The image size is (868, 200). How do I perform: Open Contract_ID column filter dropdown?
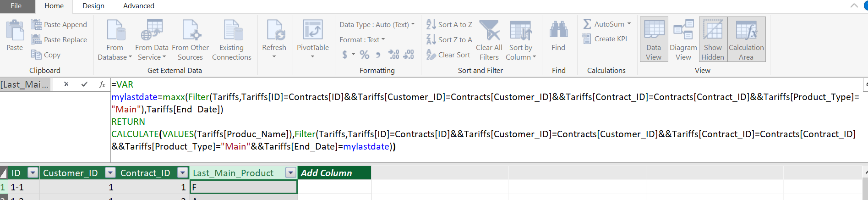[x=182, y=173]
